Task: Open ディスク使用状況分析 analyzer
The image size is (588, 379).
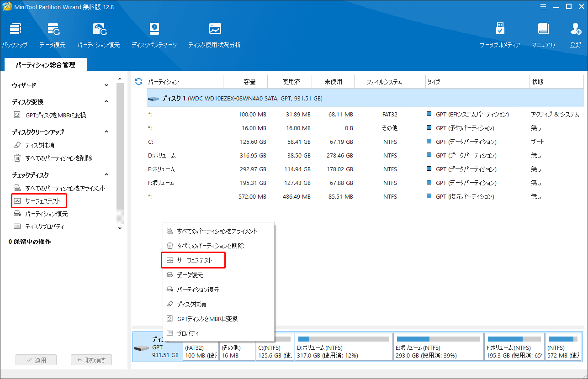Action: coord(214,35)
